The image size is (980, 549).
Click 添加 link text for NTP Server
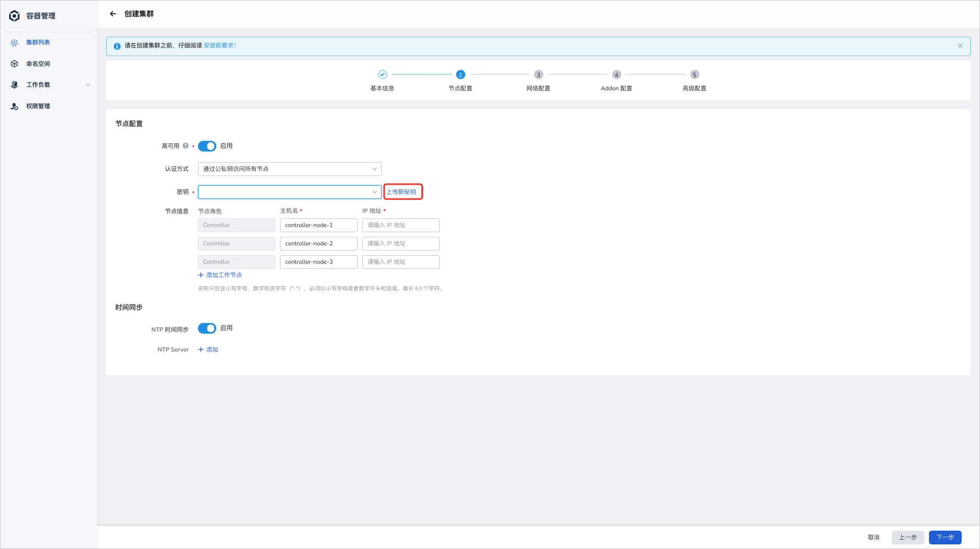coord(212,350)
